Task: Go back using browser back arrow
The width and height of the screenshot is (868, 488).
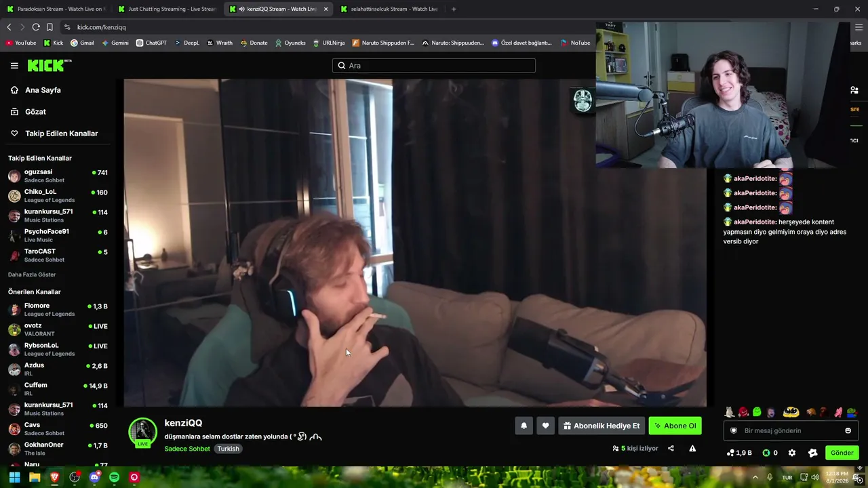Action: coord(9,27)
